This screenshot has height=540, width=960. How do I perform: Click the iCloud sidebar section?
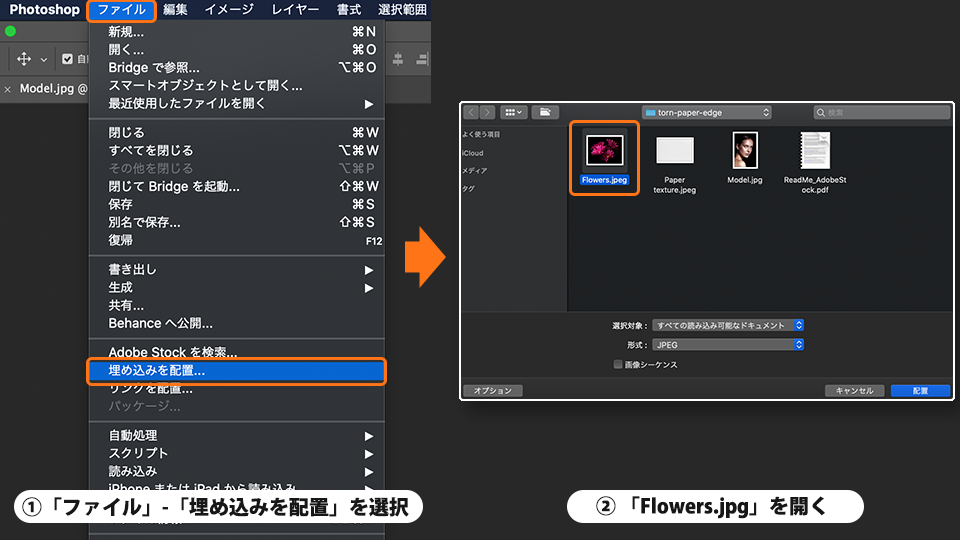click(473, 153)
